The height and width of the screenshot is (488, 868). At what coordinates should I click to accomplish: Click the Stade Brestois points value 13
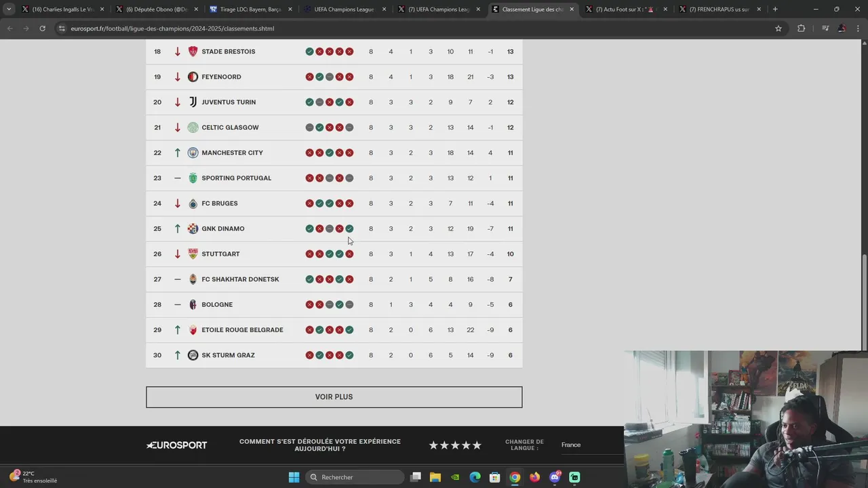[511, 52]
